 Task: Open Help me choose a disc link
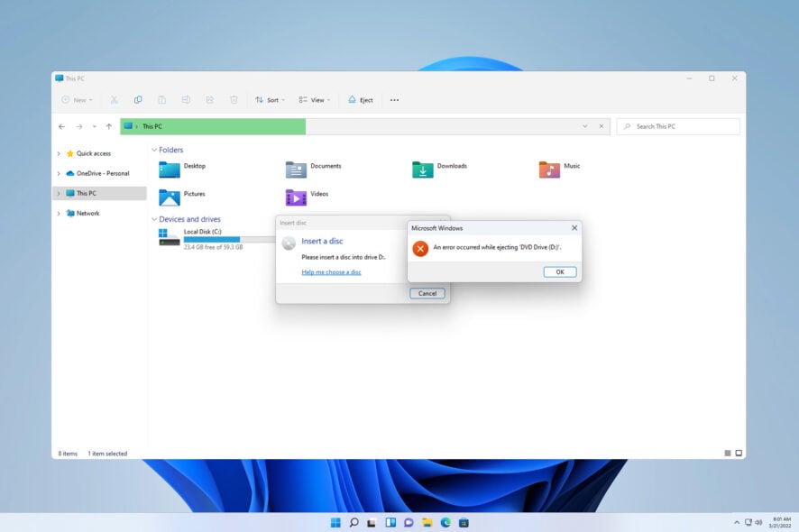[x=331, y=272]
